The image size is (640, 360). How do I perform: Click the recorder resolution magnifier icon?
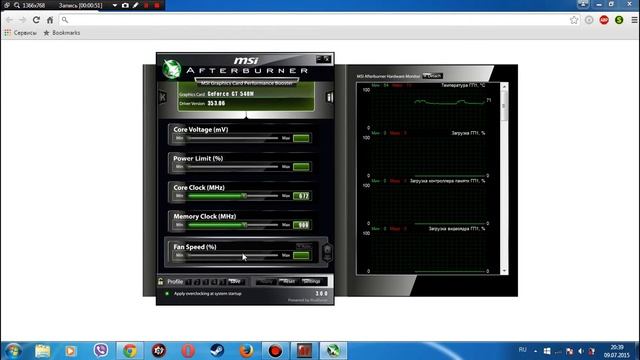pyautogui.click(x=17, y=5)
